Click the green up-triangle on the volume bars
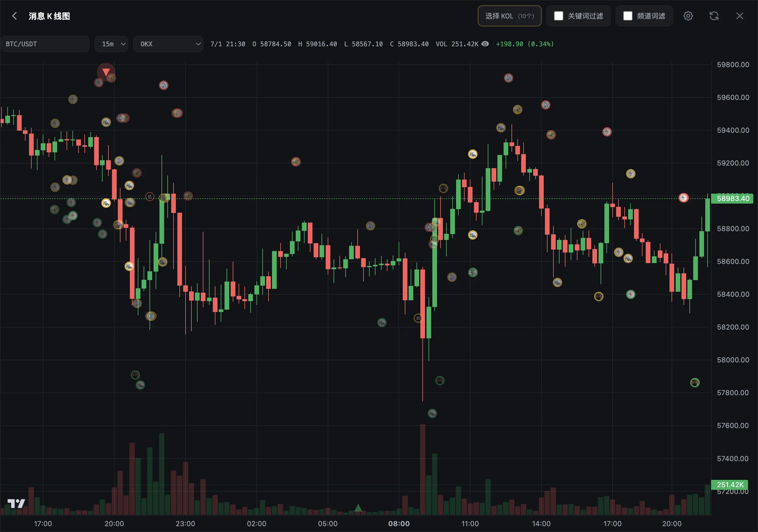758x532 pixels. [358, 507]
